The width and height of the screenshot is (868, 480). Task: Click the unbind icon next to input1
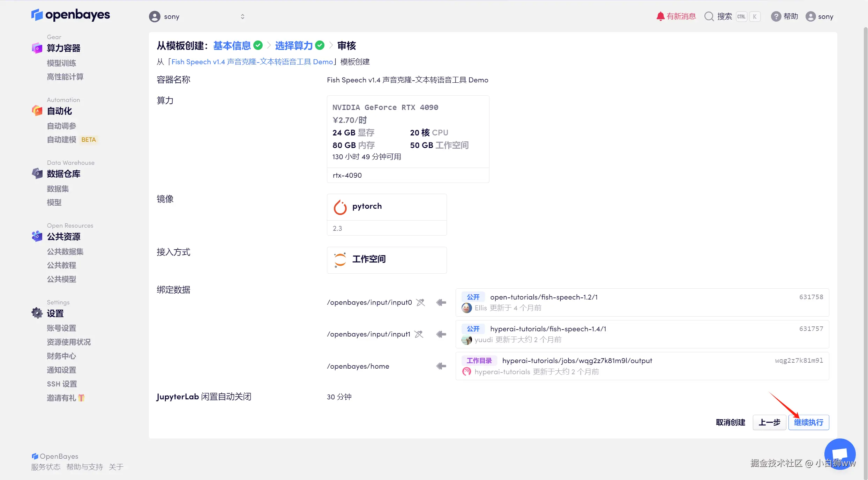point(419,334)
